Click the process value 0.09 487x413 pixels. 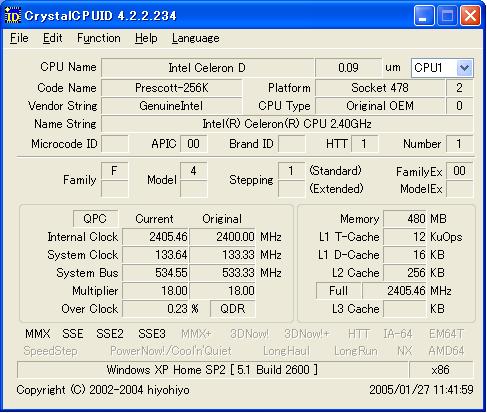pyautogui.click(x=348, y=68)
